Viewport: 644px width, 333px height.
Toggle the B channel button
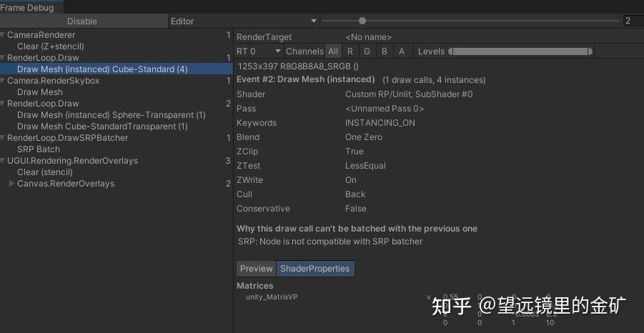tap(385, 51)
